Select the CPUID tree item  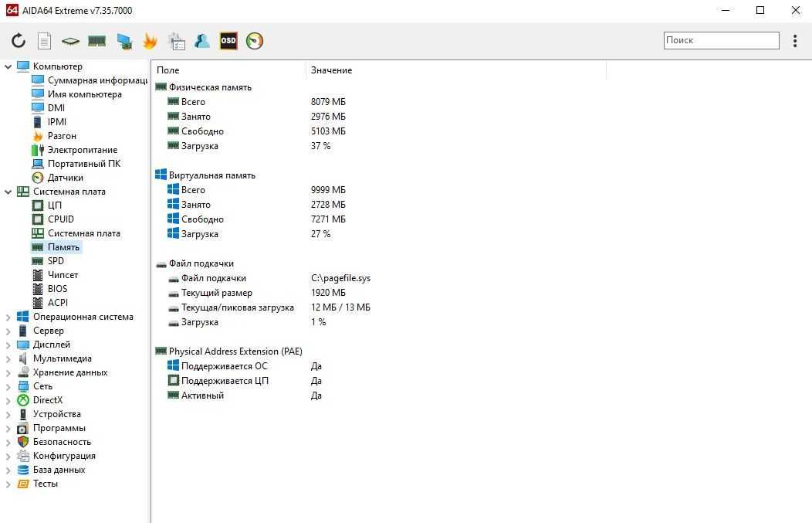coord(60,219)
